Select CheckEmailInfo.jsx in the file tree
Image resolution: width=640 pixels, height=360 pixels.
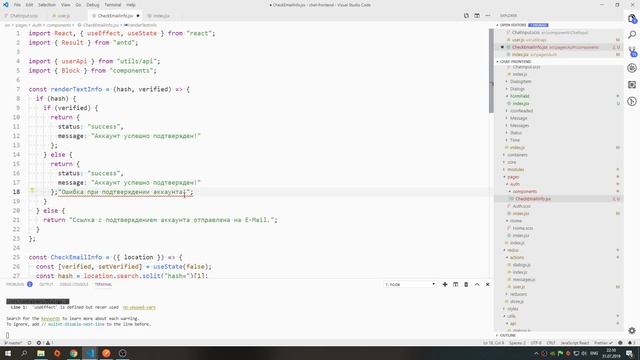tap(533, 199)
